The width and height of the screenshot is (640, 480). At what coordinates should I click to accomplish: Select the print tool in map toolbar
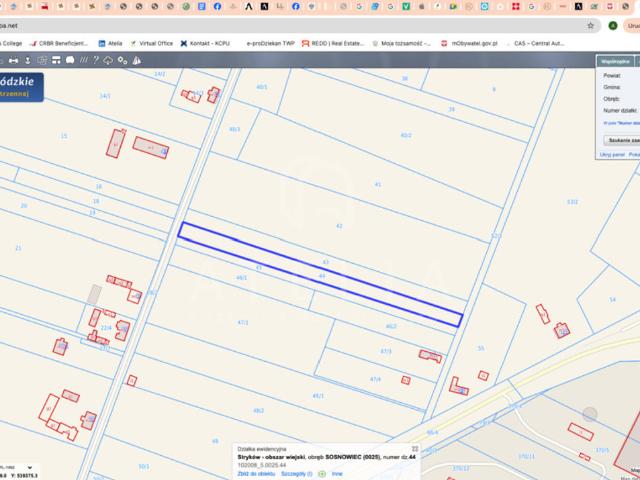[56, 60]
